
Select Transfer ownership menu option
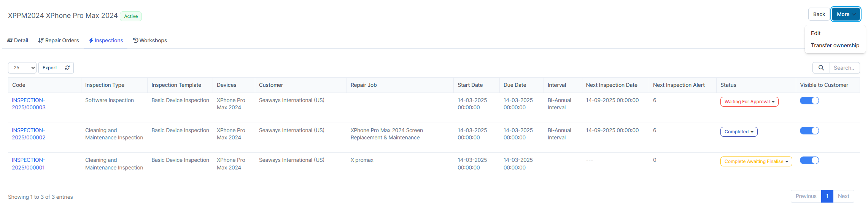835,45
